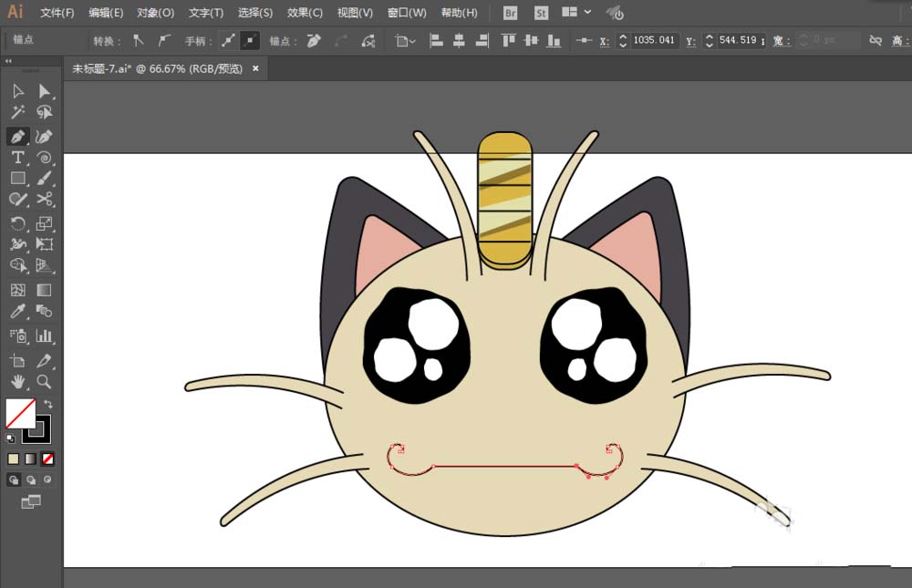Toggle show handles for multiple anchors

coord(228,41)
